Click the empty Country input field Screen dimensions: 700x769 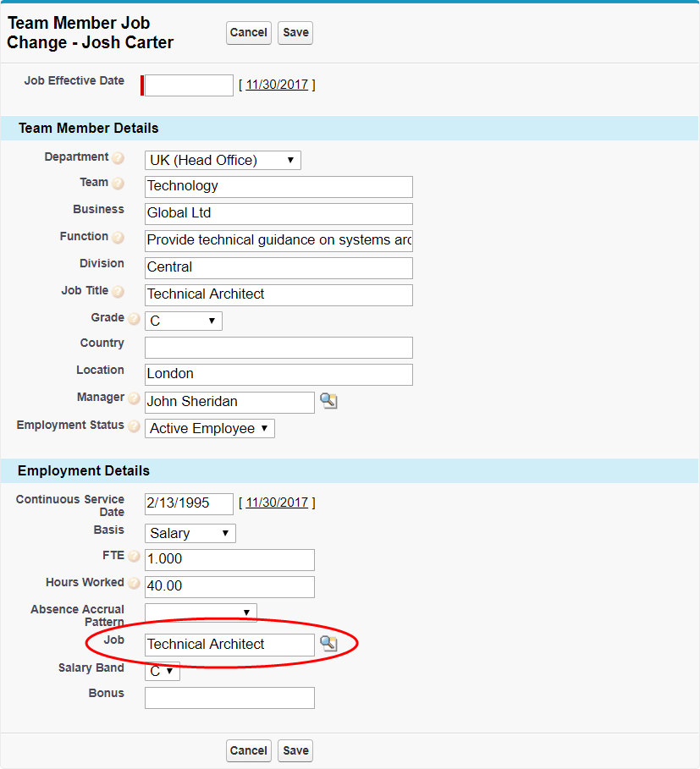(278, 348)
